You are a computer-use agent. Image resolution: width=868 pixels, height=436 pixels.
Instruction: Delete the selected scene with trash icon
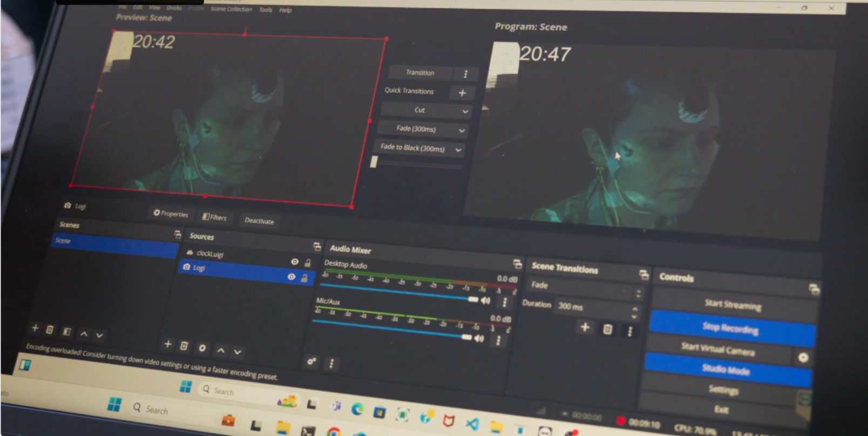click(50, 330)
